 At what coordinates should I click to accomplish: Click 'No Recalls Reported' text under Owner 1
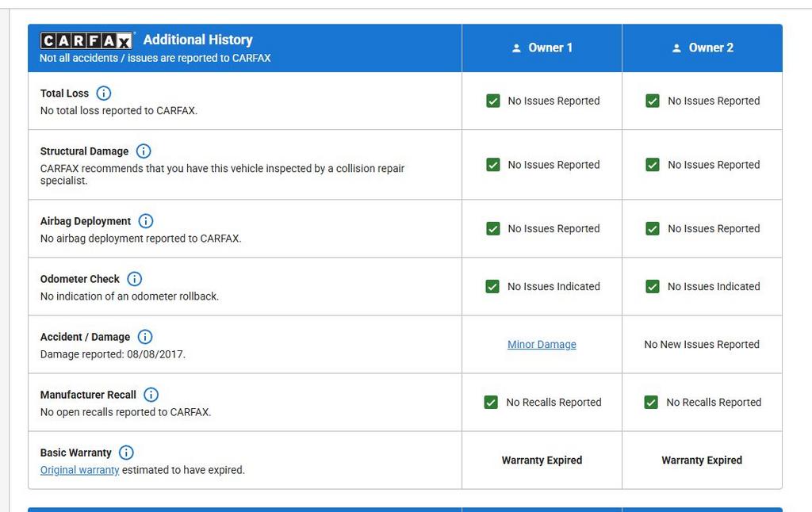tap(553, 403)
